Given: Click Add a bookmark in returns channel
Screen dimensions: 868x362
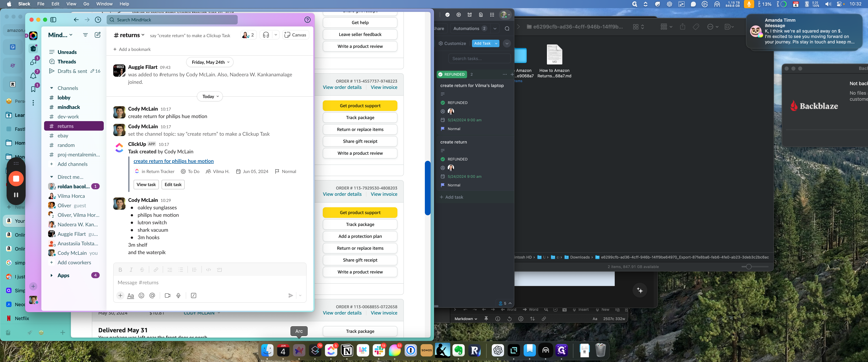Looking at the screenshot, I should (132, 49).
